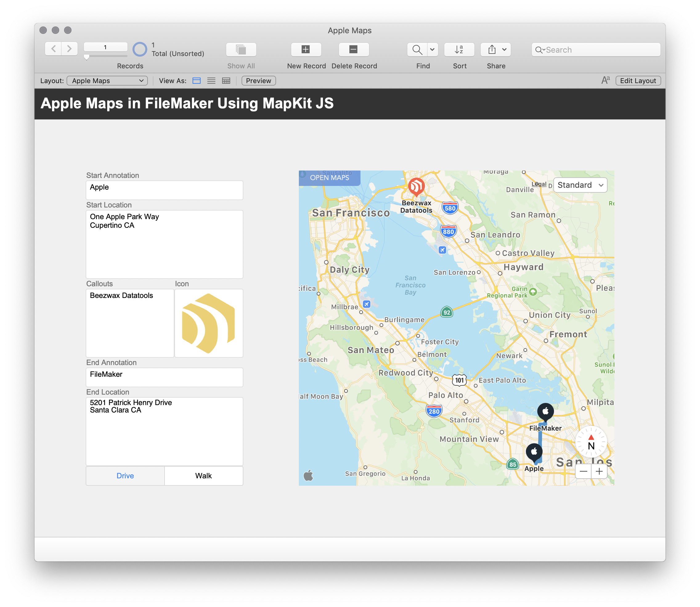Click the Delete Record minus icon

(354, 50)
